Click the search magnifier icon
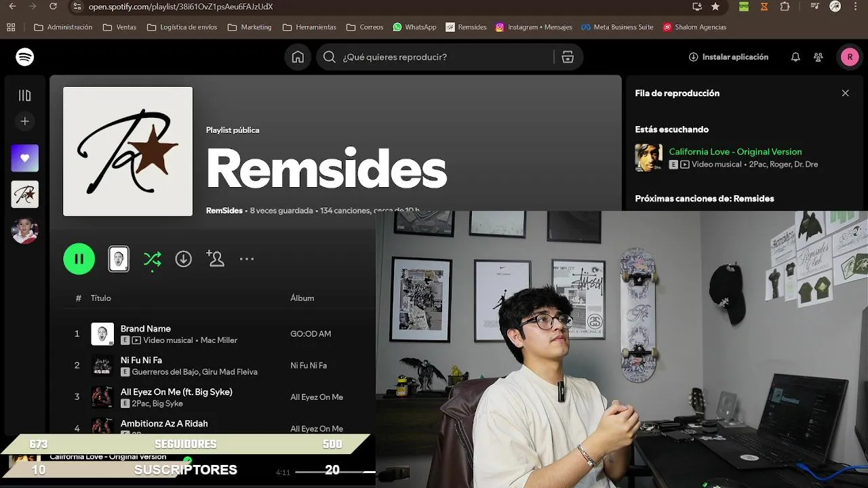868x488 pixels. (x=330, y=57)
